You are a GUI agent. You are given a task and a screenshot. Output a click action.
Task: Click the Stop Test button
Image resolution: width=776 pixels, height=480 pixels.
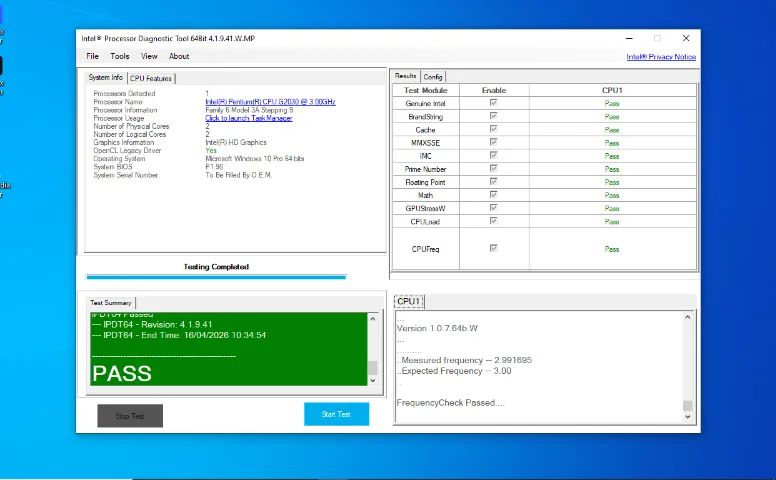pyautogui.click(x=130, y=416)
